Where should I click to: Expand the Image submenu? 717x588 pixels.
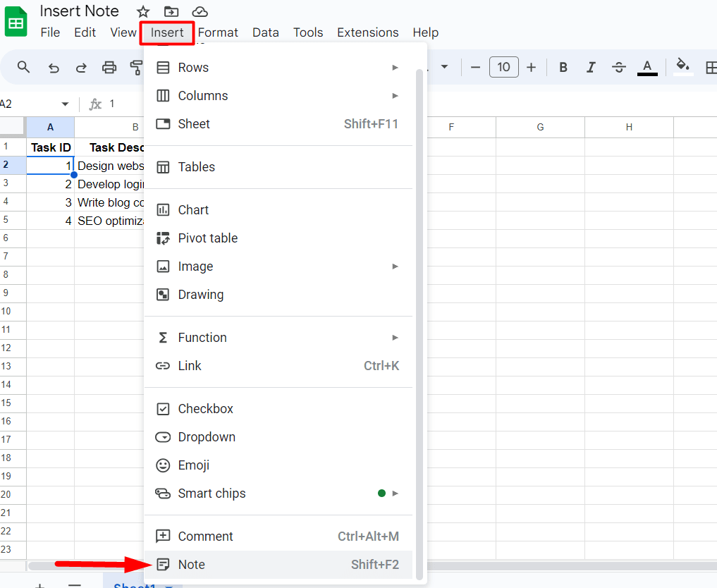click(x=395, y=267)
